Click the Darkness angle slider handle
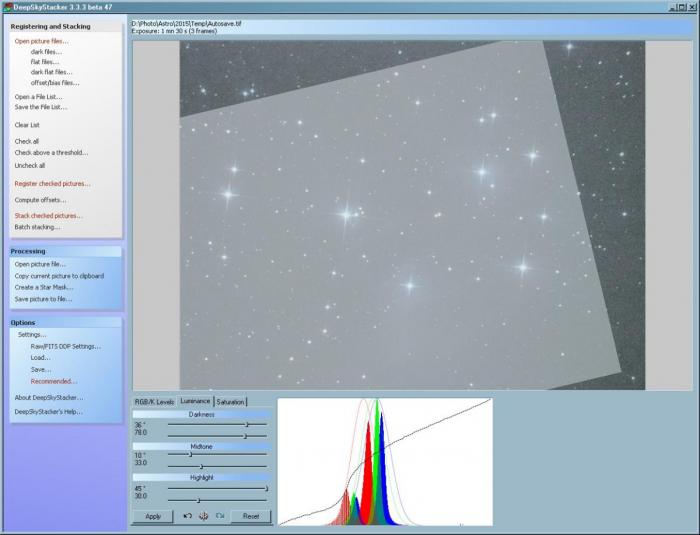The width and height of the screenshot is (700, 535). (247, 424)
